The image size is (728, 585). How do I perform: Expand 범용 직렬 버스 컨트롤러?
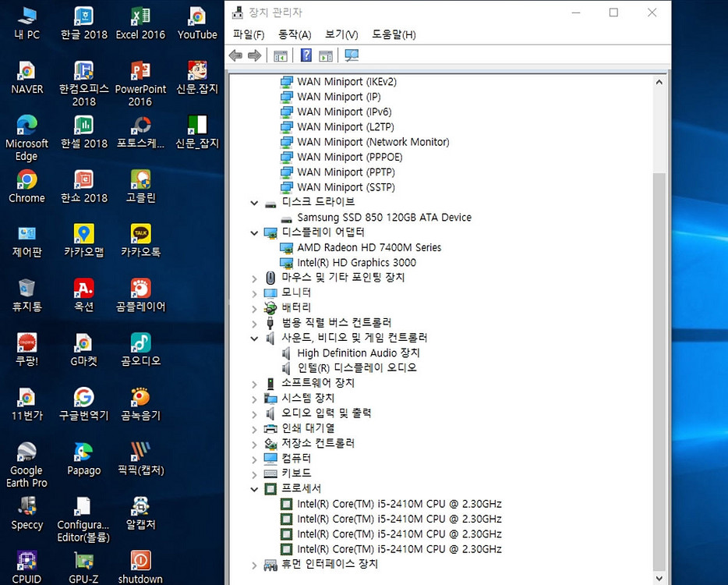254,324
